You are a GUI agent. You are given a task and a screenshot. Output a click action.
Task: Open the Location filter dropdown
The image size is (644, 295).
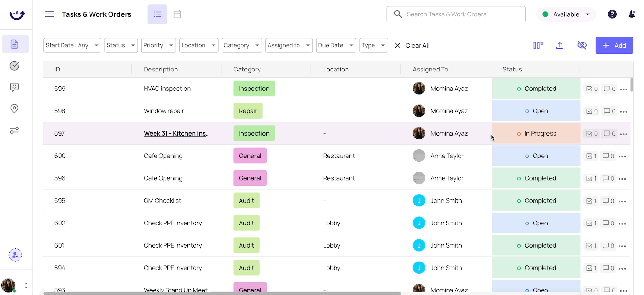(x=199, y=45)
